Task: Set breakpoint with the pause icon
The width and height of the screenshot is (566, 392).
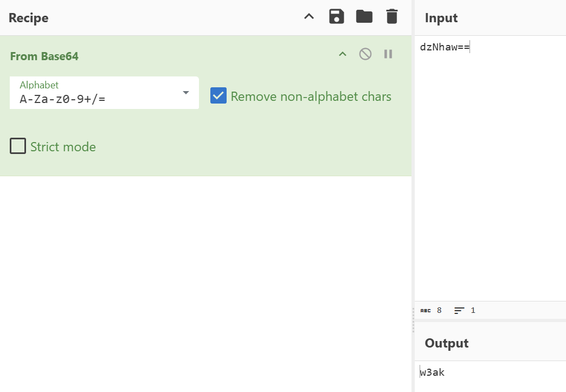Action: (388, 54)
